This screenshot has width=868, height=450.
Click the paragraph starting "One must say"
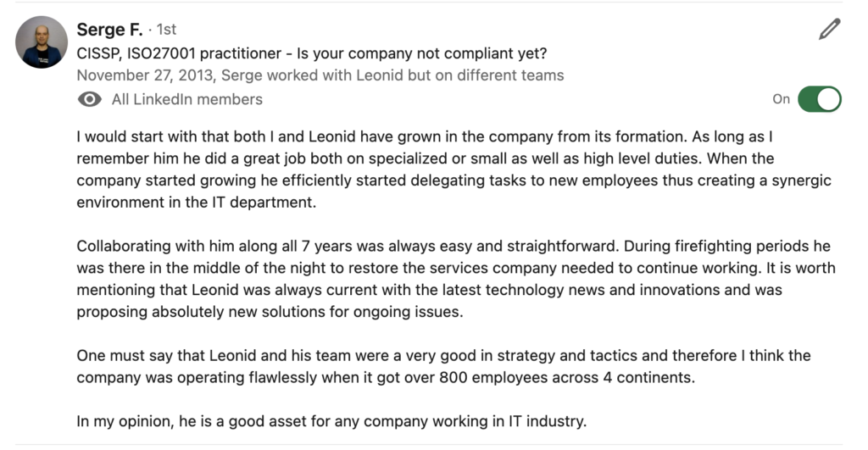[443, 366]
